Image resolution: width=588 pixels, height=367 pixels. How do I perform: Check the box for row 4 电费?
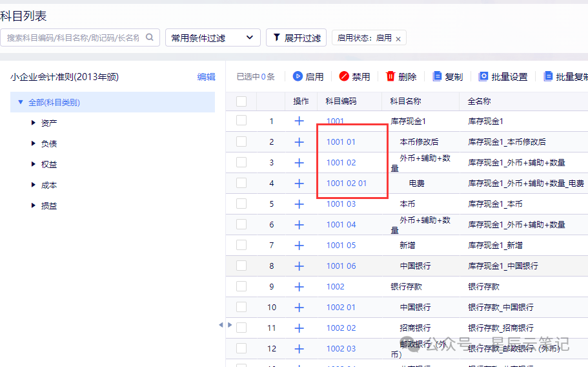(241, 183)
